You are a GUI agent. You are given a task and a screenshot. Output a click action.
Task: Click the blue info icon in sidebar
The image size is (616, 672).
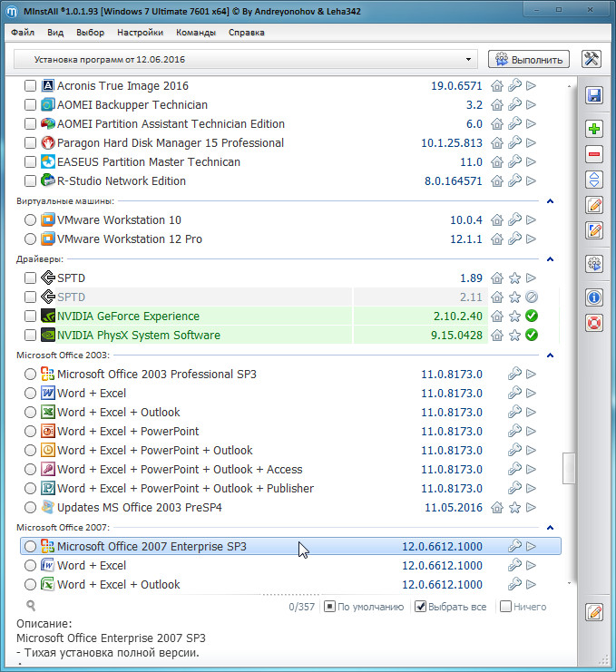pyautogui.click(x=594, y=297)
